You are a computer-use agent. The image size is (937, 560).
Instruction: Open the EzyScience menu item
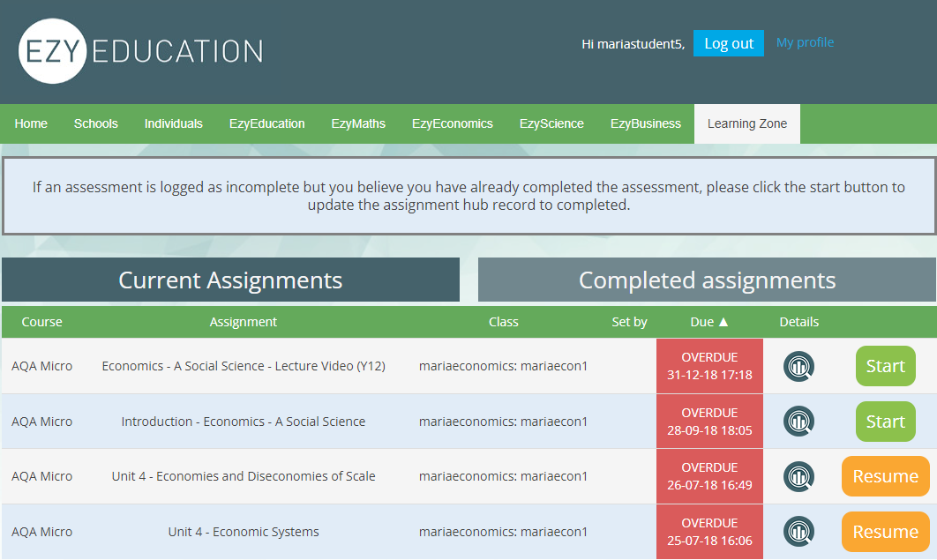click(x=551, y=123)
